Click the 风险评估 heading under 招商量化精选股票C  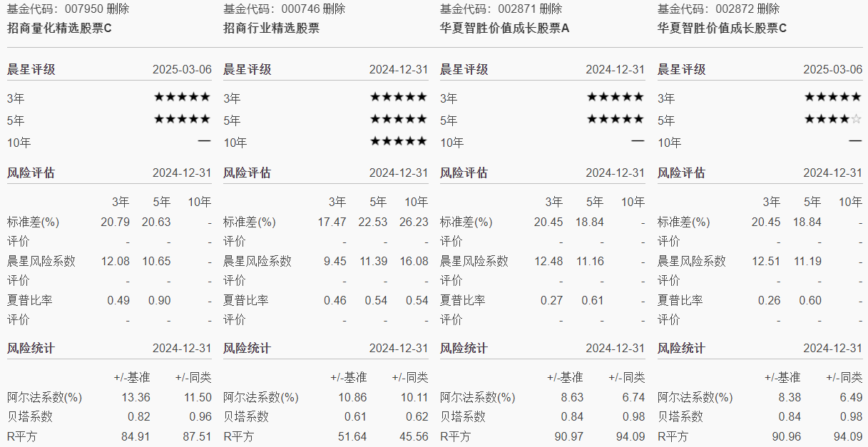coord(31,173)
